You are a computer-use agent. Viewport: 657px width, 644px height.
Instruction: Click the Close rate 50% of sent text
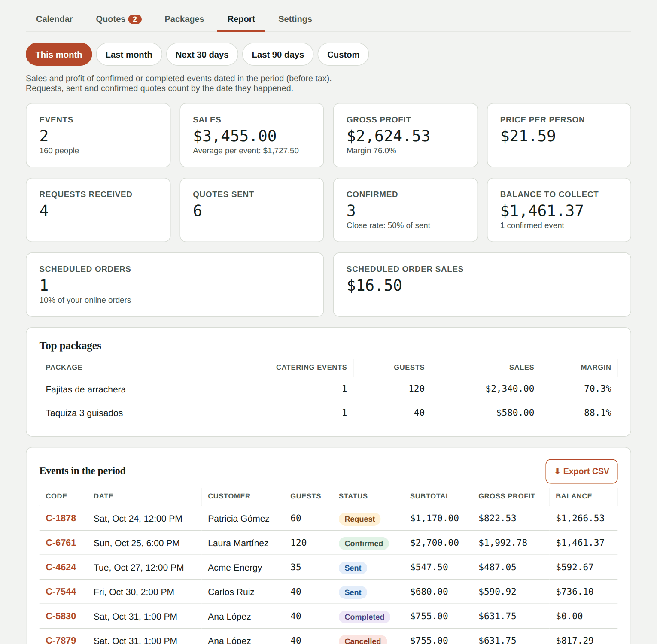[x=388, y=225]
